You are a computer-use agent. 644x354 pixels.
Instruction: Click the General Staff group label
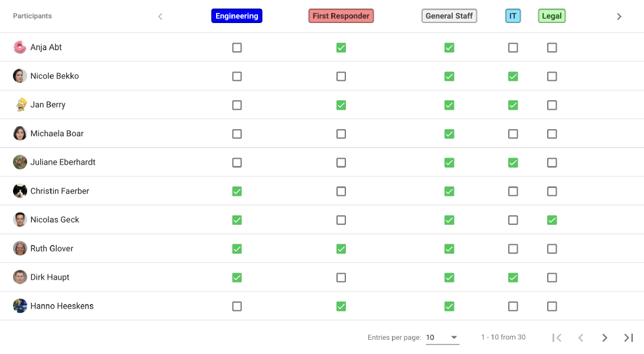[x=449, y=15]
